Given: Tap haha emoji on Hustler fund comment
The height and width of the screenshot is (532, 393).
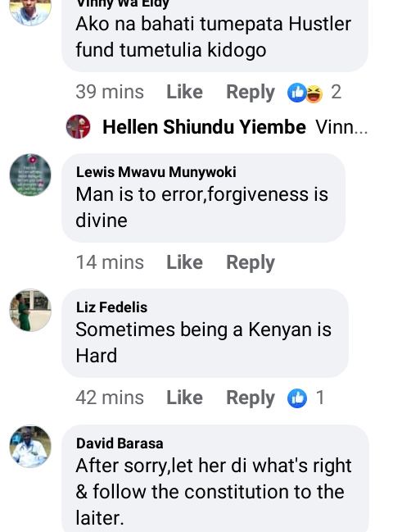Looking at the screenshot, I should pyautogui.click(x=314, y=93).
